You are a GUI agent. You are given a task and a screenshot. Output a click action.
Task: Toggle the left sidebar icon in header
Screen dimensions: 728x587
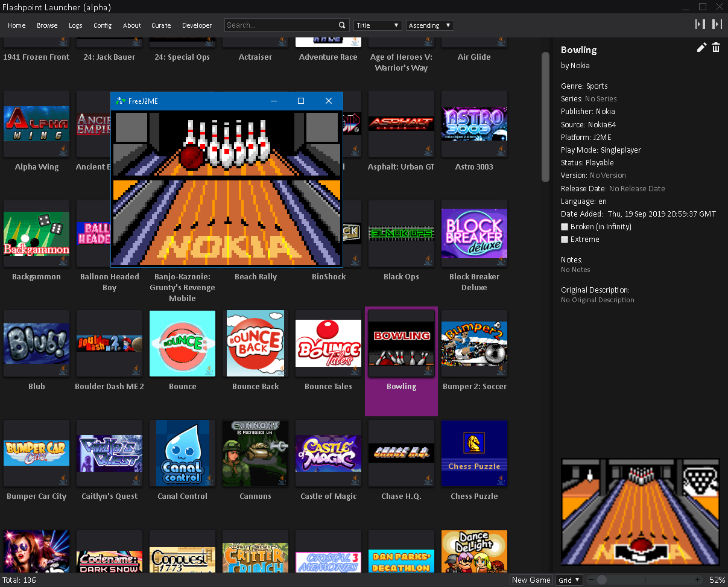(x=700, y=24)
